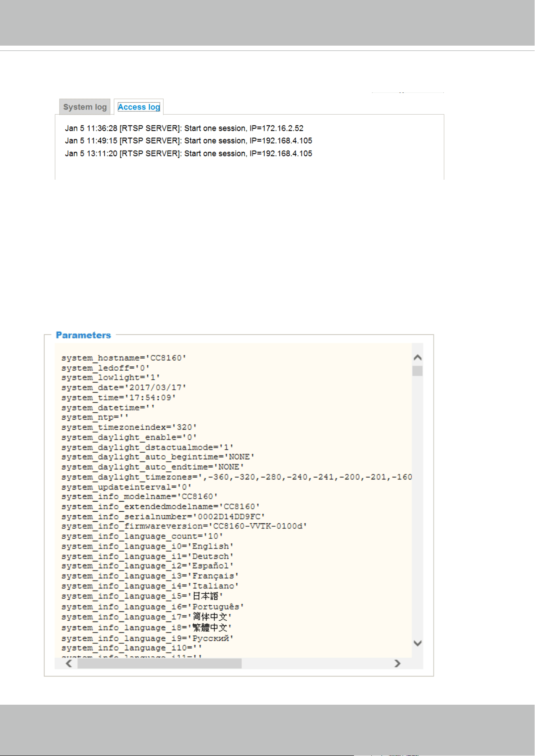Click the vertical scrollbar thumb in Parameters
The width and height of the screenshot is (535, 756).
tap(418, 371)
